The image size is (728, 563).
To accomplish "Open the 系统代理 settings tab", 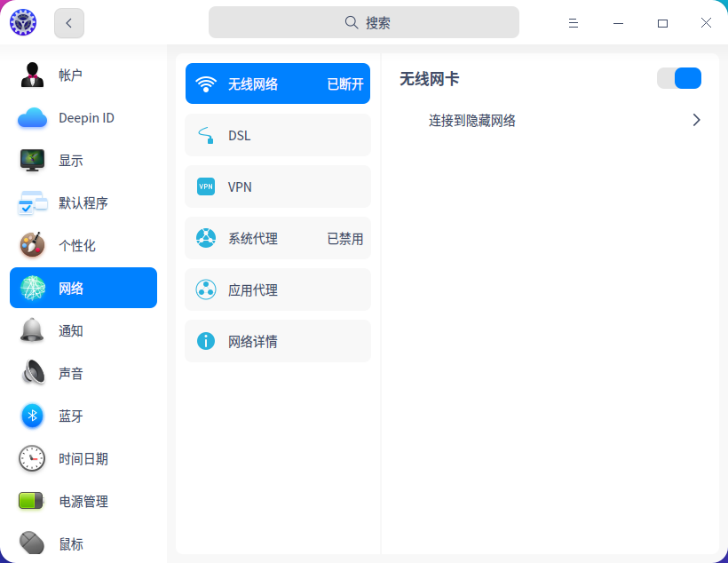I will (278, 238).
